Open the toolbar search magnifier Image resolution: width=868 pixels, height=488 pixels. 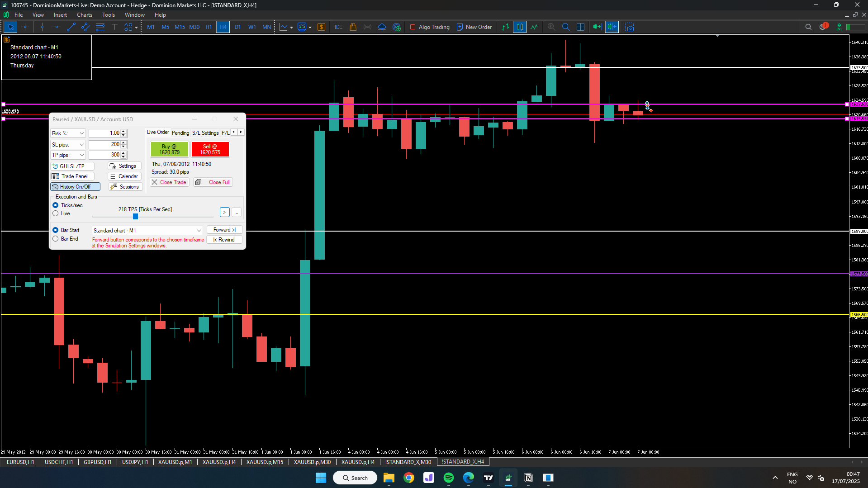(x=808, y=27)
